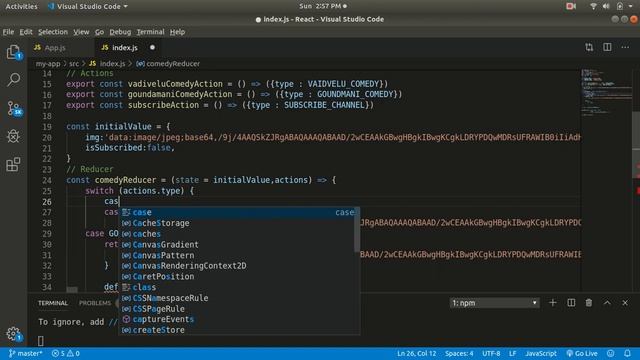Open the Search view in activity bar

tap(13, 80)
